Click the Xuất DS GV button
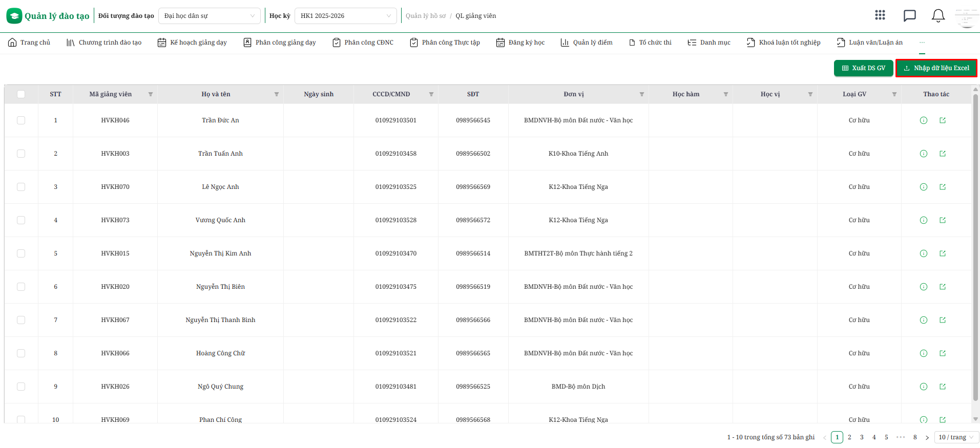980x448 pixels. coord(864,68)
